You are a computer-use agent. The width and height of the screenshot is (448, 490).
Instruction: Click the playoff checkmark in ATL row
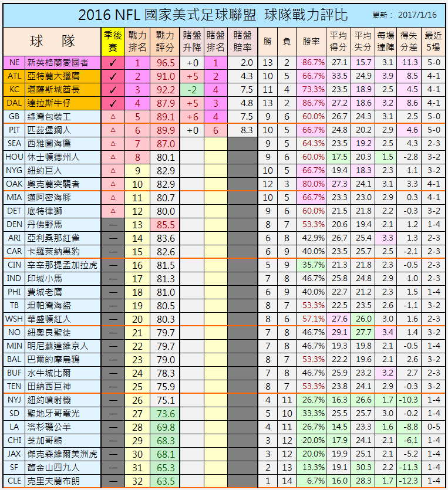(113, 76)
